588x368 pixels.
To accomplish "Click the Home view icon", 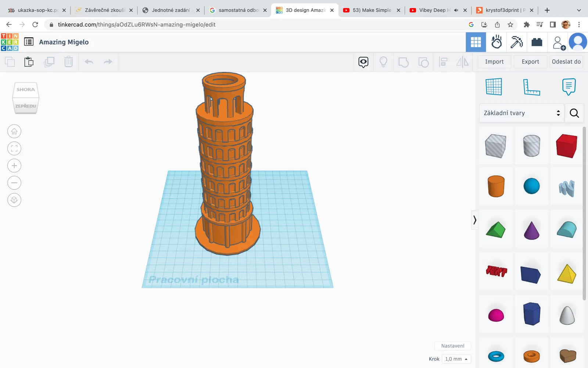I will point(14,131).
